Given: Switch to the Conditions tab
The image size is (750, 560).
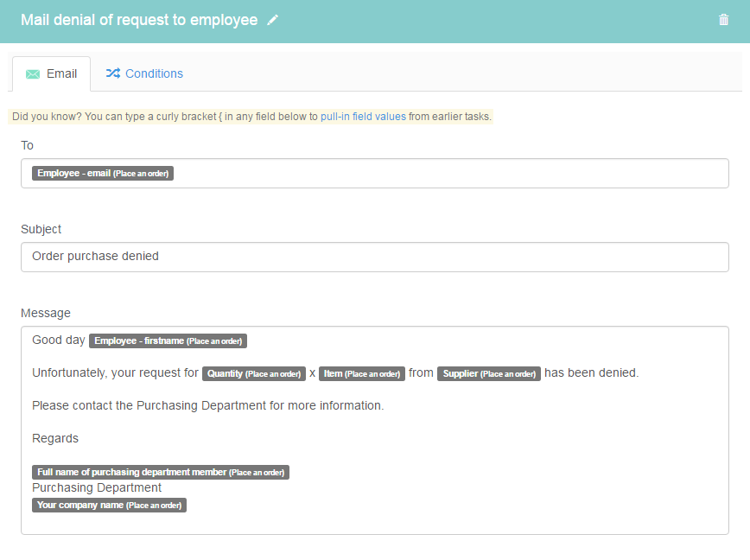Looking at the screenshot, I should 144,73.
